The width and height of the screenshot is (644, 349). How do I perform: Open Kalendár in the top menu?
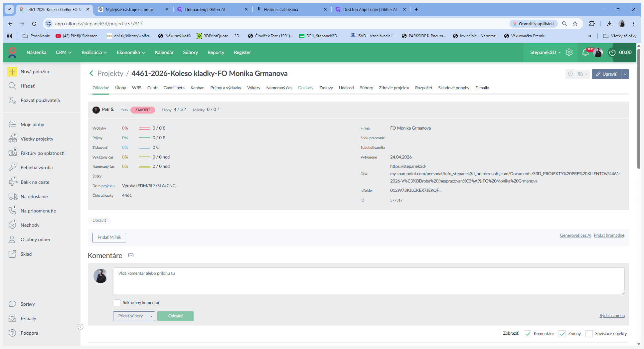pyautogui.click(x=164, y=52)
